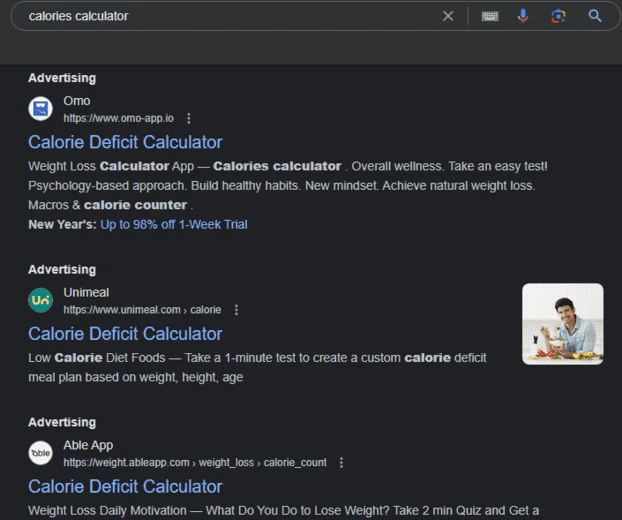Image resolution: width=622 pixels, height=520 pixels.
Task: Click the 'Advertising' label above the Omo ad
Action: tap(62, 78)
